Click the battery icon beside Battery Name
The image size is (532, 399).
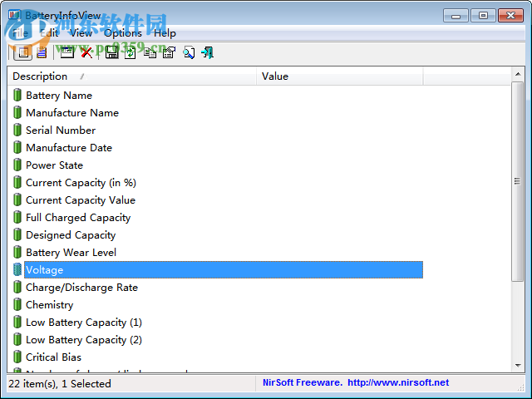17,95
